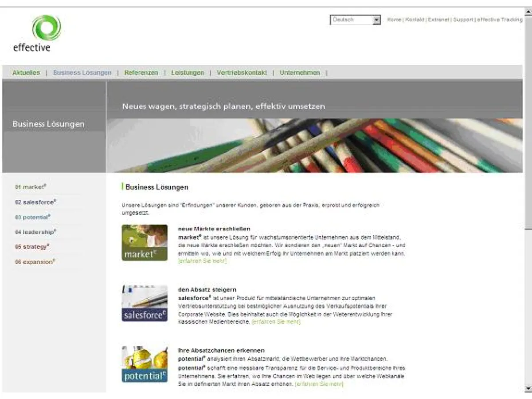Click the language dropdown arrow

[x=376, y=20]
